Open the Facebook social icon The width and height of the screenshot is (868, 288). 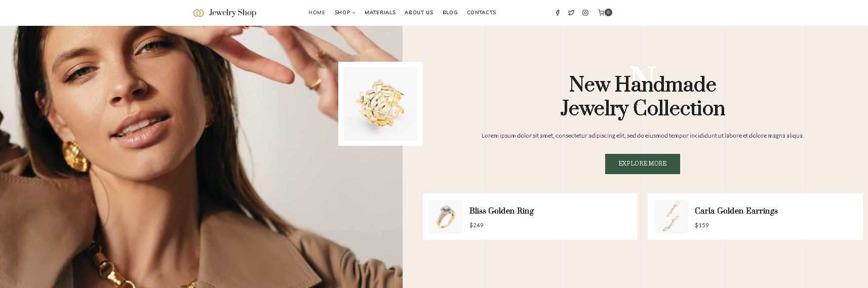(x=558, y=13)
